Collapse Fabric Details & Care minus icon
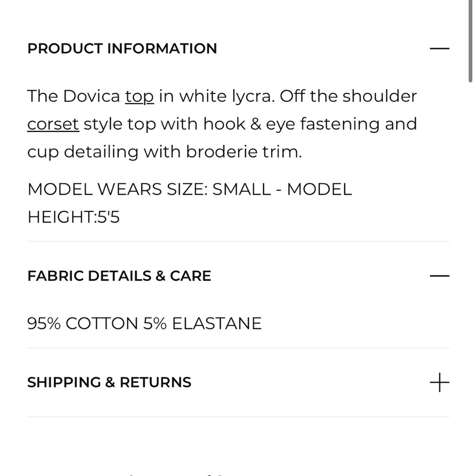The height and width of the screenshot is (476, 476). [439, 276]
